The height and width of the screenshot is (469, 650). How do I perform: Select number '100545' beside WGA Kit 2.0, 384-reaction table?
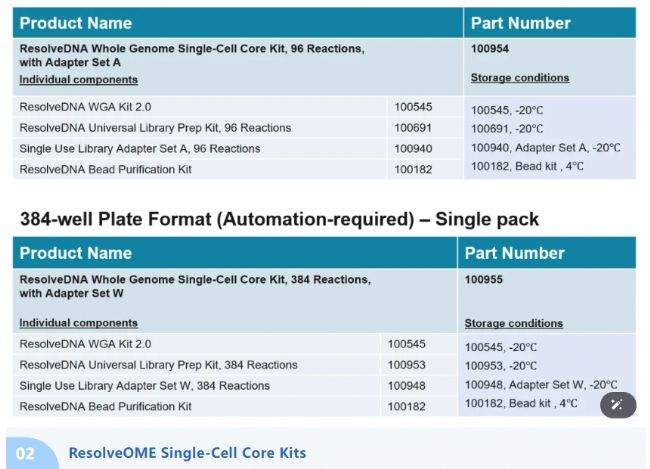click(406, 344)
